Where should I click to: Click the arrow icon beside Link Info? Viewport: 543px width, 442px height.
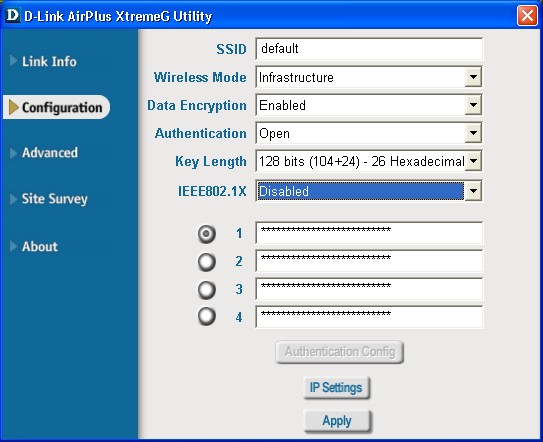pyautogui.click(x=14, y=60)
